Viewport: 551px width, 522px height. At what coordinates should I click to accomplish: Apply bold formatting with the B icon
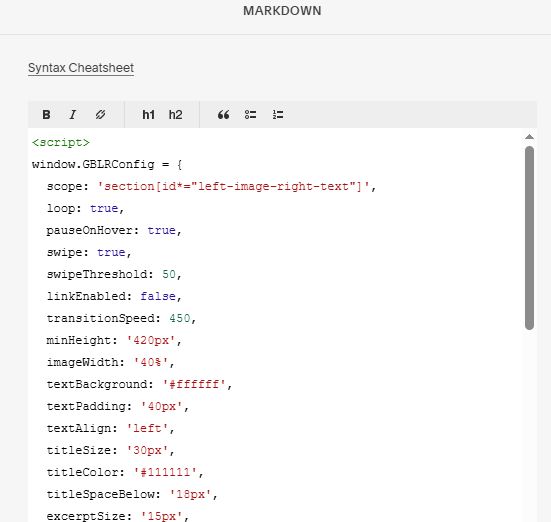[x=46, y=115]
